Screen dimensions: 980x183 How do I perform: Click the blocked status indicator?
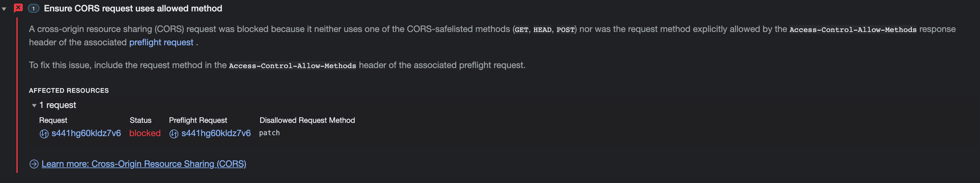click(145, 133)
